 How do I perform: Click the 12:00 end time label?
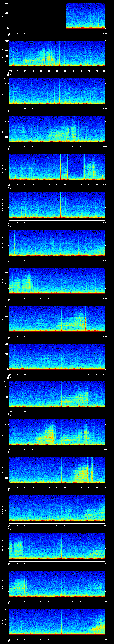click(105, 109)
